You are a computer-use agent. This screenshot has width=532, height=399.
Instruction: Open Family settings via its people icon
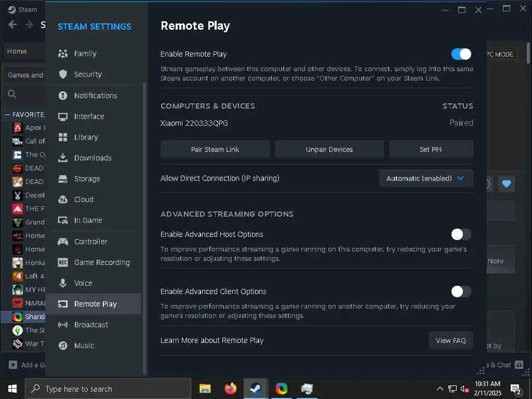[63, 54]
